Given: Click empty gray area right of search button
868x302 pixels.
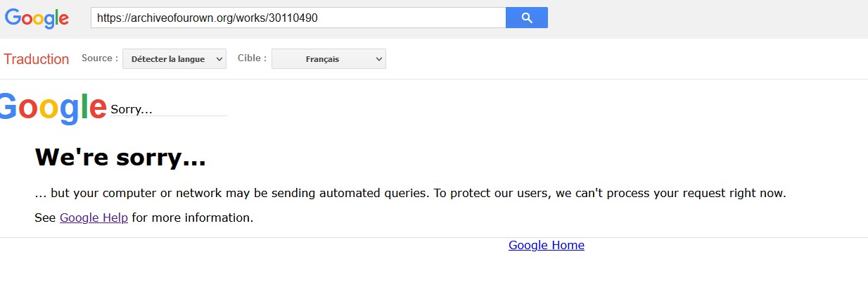Looking at the screenshot, I should (703, 18).
